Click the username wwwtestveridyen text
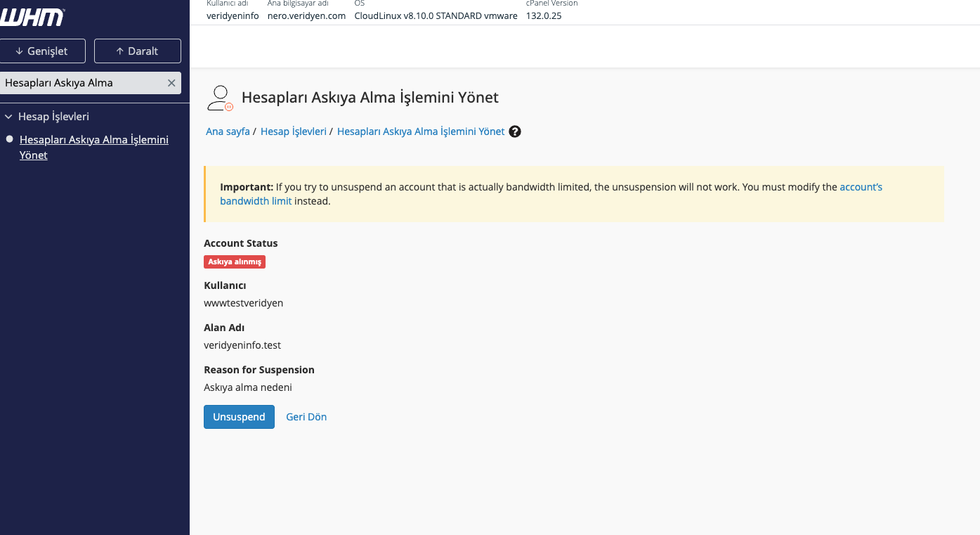980x535 pixels. pos(243,303)
